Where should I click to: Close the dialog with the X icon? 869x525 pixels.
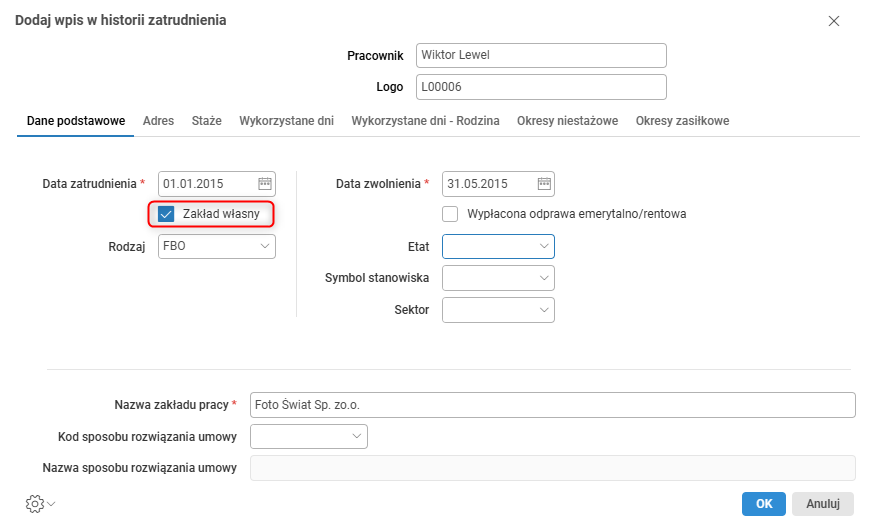tap(834, 21)
